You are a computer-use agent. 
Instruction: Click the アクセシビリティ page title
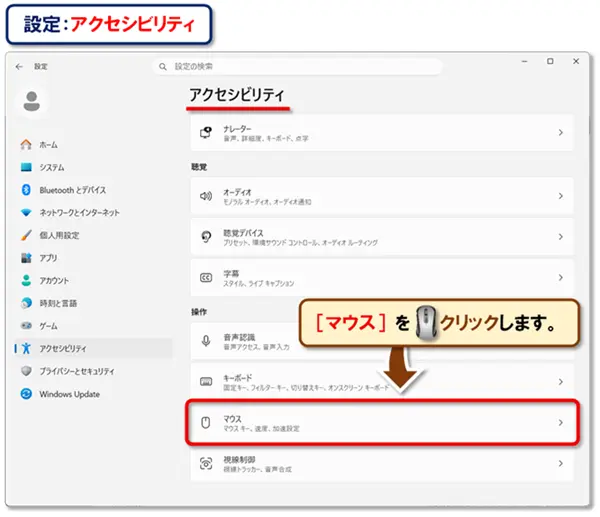click(237, 95)
